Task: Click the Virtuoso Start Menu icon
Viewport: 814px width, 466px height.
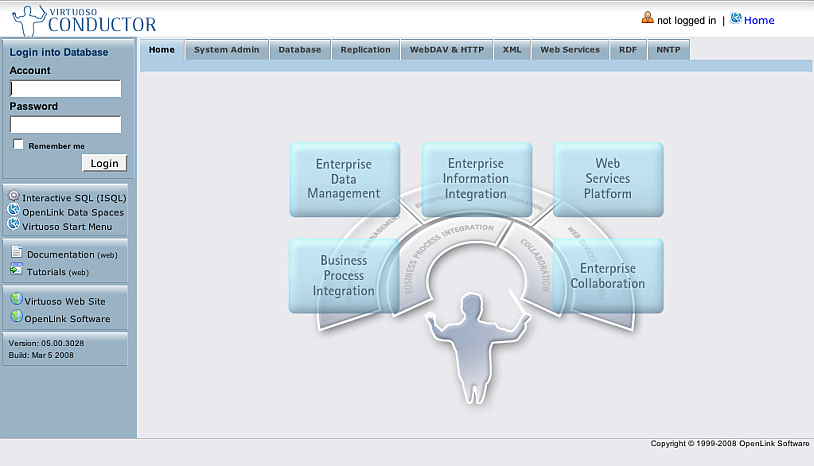Action: (14, 225)
